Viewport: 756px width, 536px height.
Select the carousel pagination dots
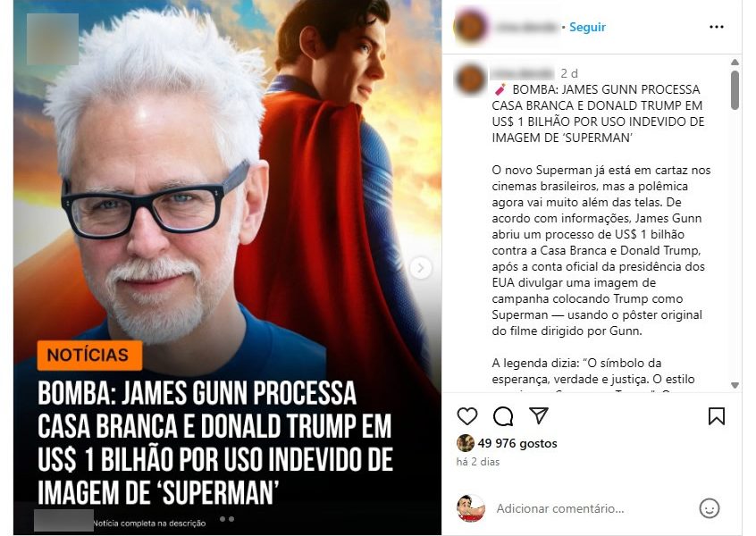[x=227, y=519]
